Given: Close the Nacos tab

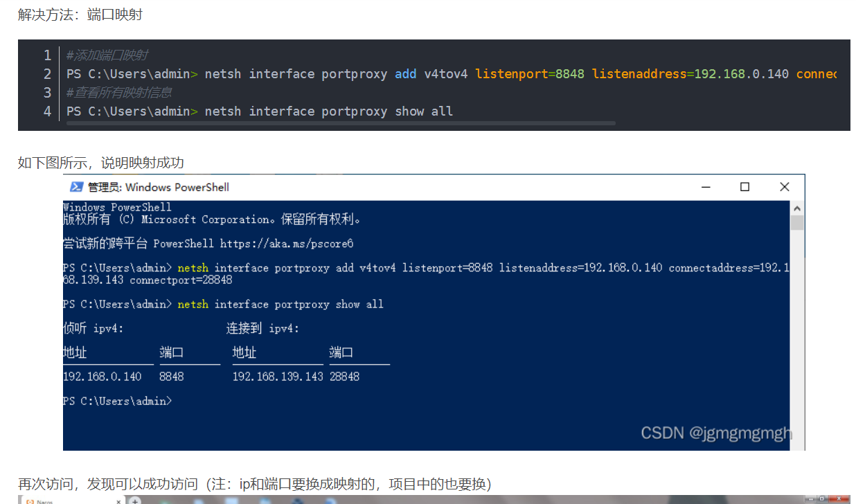Looking at the screenshot, I should [119, 501].
